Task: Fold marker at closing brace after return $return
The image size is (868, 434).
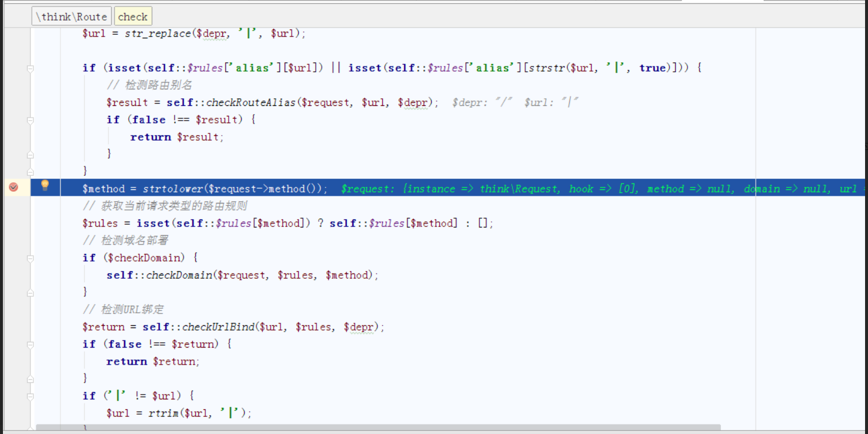Action: click(30, 378)
